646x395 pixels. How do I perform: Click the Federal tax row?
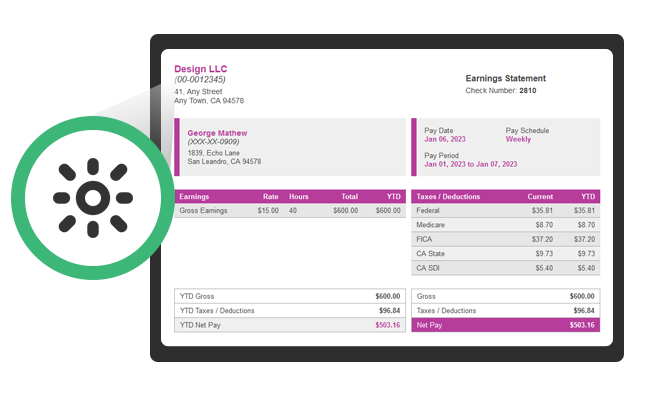(506, 210)
